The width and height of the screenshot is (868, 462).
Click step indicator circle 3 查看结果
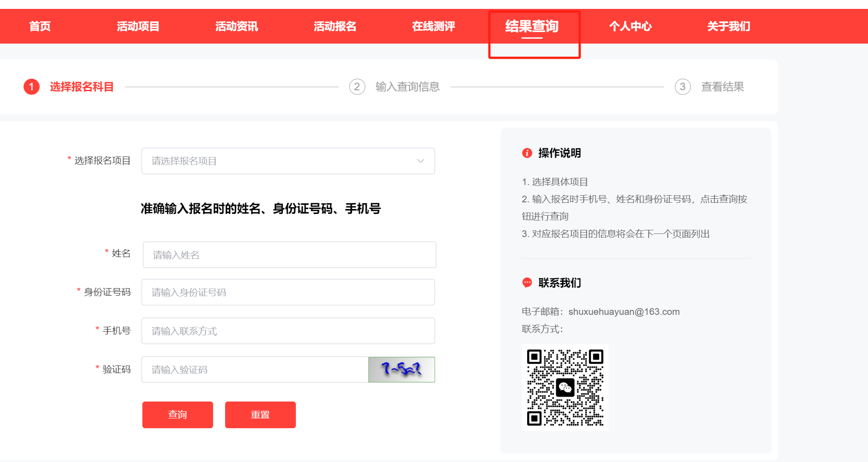click(x=683, y=87)
